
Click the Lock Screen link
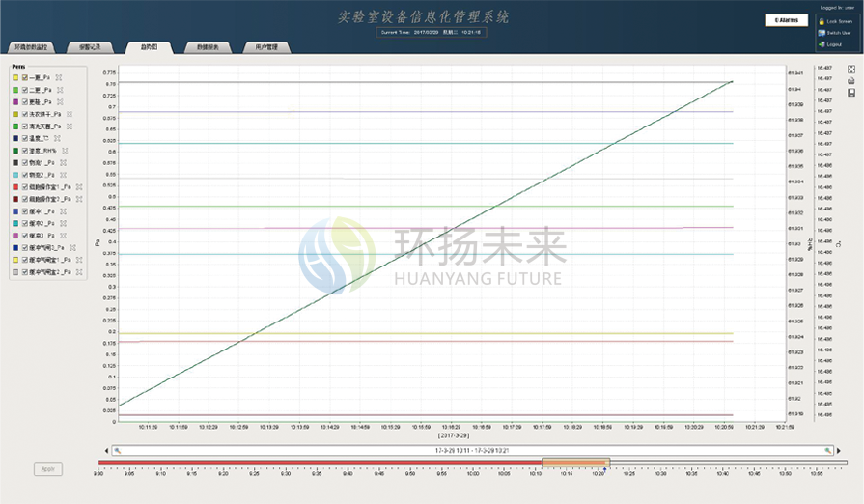(x=839, y=21)
